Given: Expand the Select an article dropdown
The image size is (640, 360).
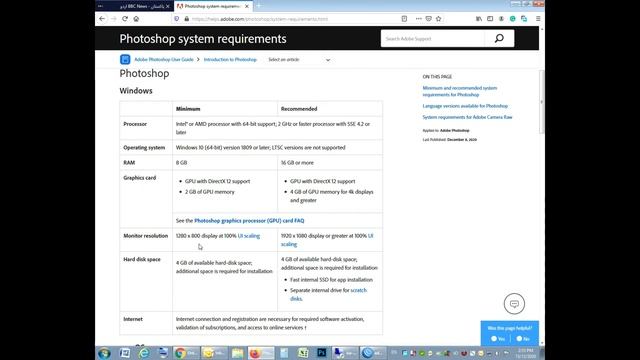Looking at the screenshot, I should click(299, 60).
